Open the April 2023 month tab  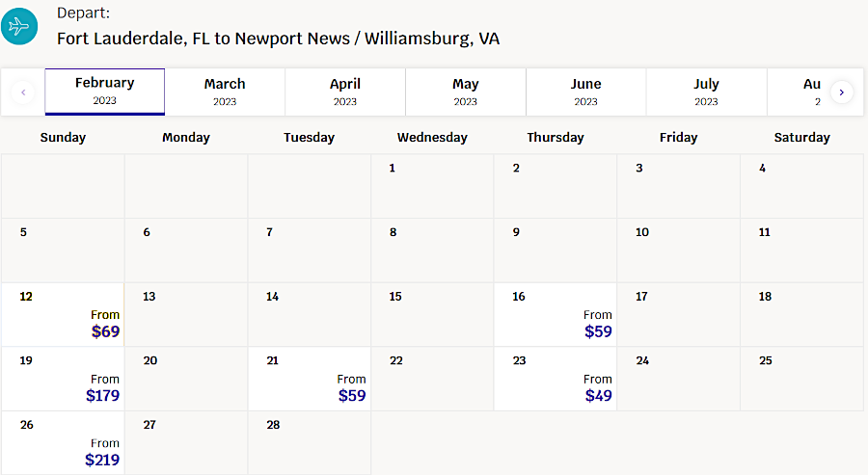(345, 92)
